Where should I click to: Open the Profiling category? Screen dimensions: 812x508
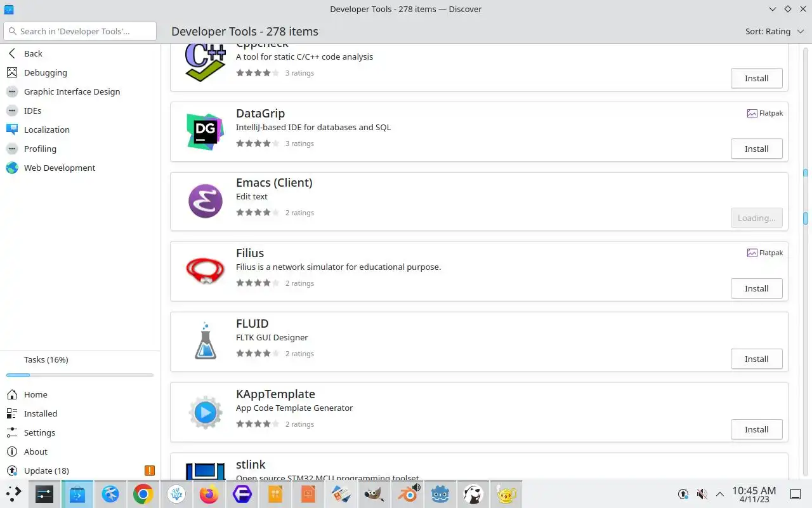pos(80,149)
